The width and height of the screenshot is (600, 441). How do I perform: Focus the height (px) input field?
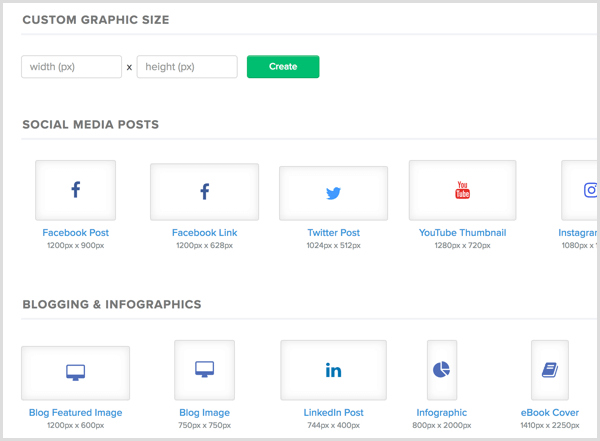187,67
